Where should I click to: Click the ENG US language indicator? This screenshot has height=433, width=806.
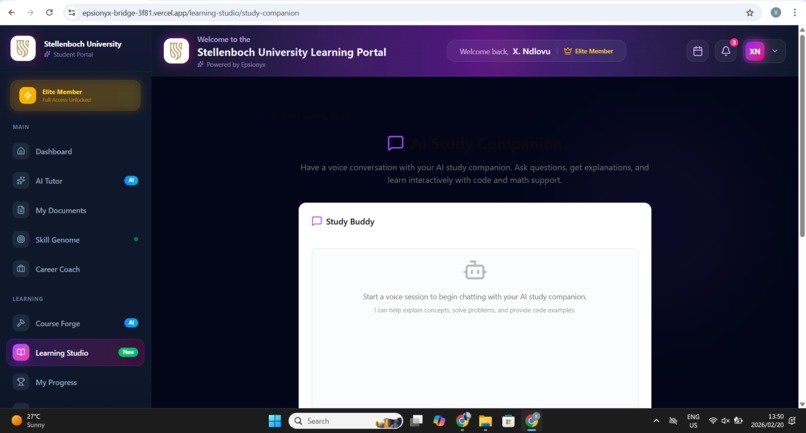(693, 421)
